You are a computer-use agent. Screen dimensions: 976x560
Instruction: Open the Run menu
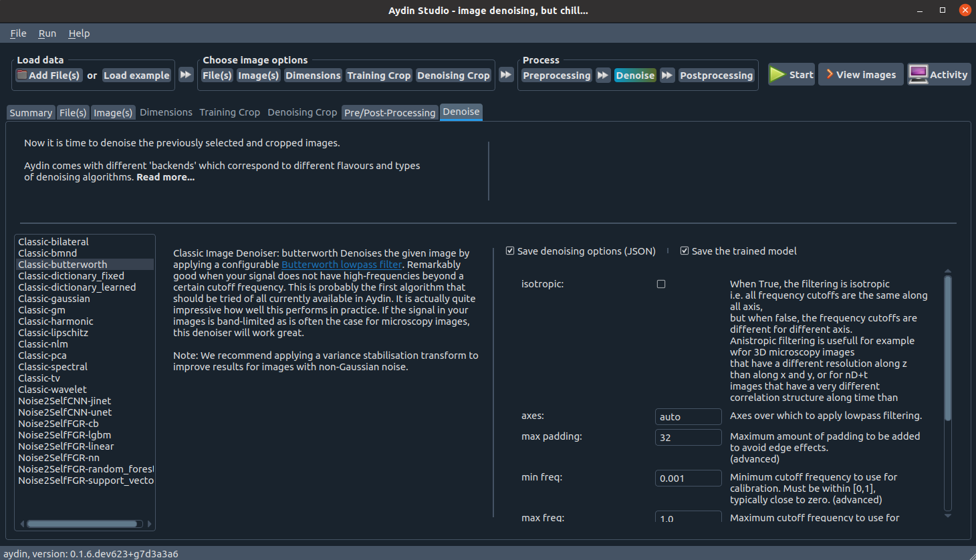pyautogui.click(x=47, y=33)
